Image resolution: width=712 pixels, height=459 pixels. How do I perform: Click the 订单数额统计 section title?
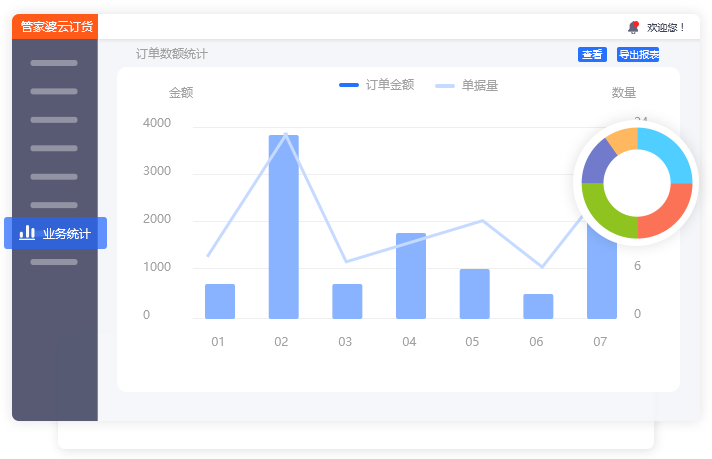coord(172,54)
